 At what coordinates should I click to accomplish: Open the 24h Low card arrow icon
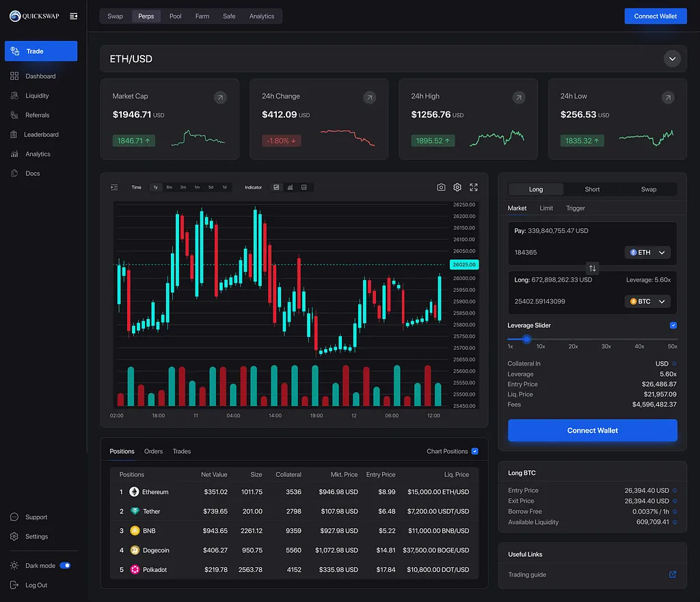tap(668, 97)
